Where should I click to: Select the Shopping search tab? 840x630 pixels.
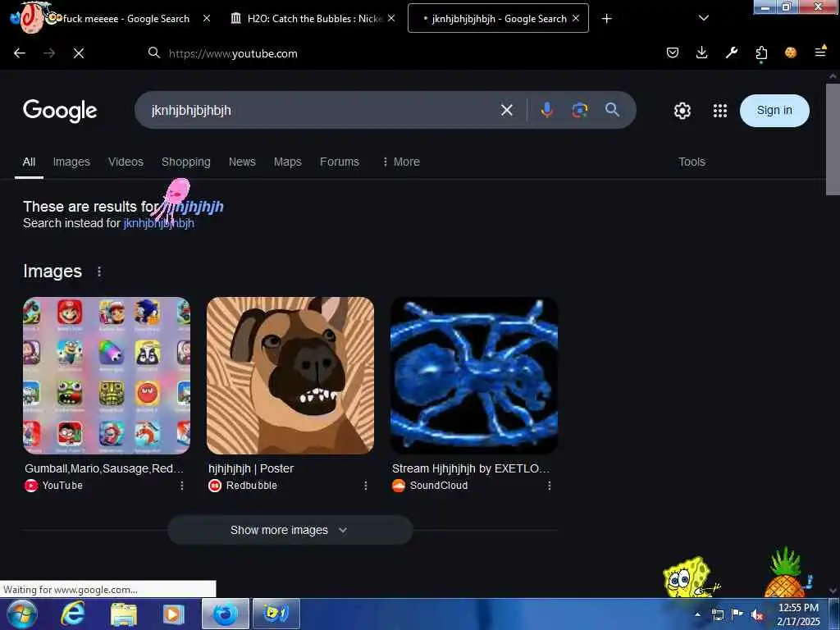(186, 162)
